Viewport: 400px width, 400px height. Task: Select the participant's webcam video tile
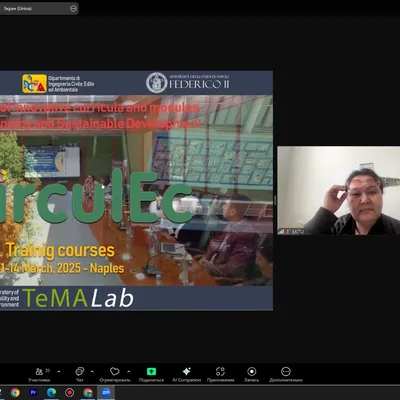pyautogui.click(x=339, y=191)
